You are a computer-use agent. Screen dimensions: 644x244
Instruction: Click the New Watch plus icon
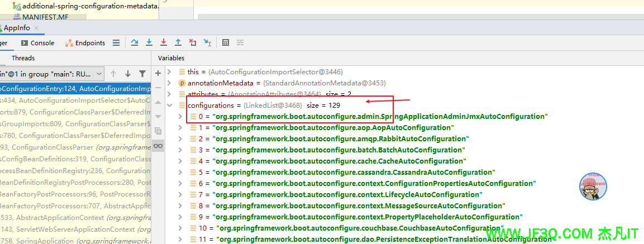click(x=158, y=73)
